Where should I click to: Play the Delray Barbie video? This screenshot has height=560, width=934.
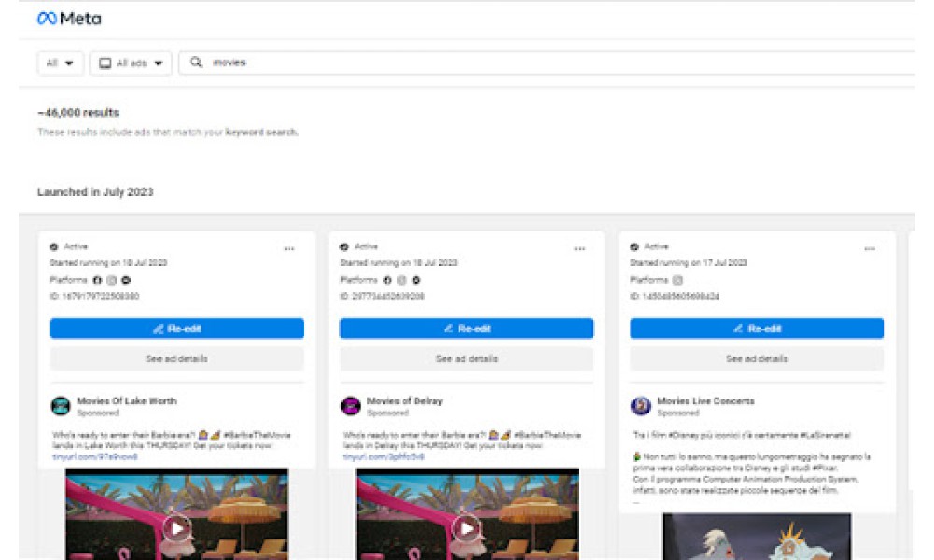click(467, 528)
